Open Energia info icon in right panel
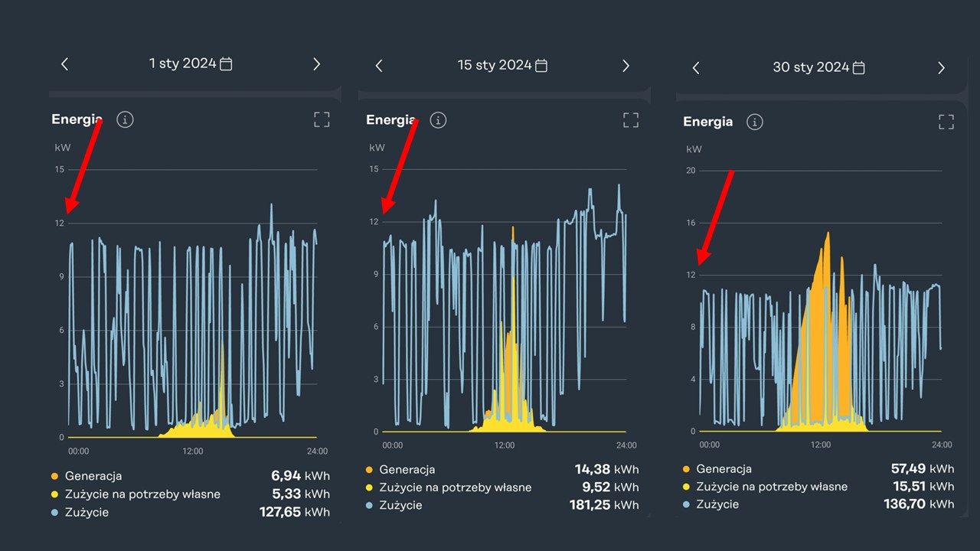980x551 pixels. [754, 122]
